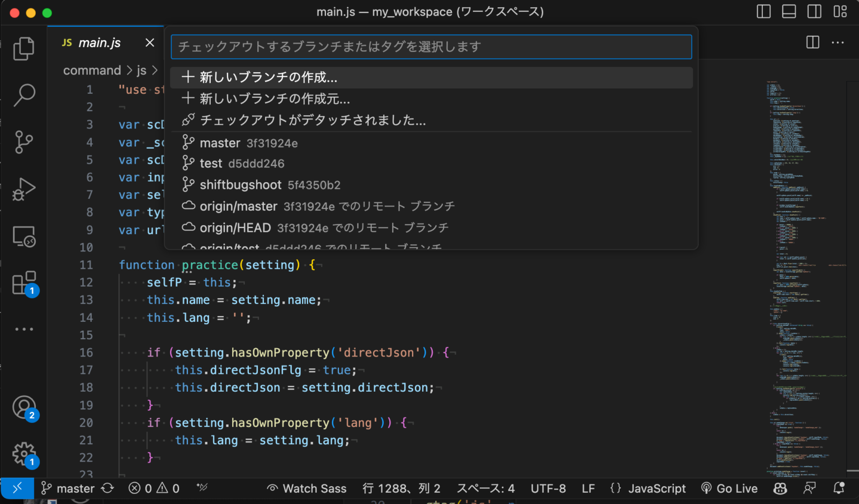The image size is (859, 504).
Task: Click the LF line ending indicator
Action: (588, 488)
